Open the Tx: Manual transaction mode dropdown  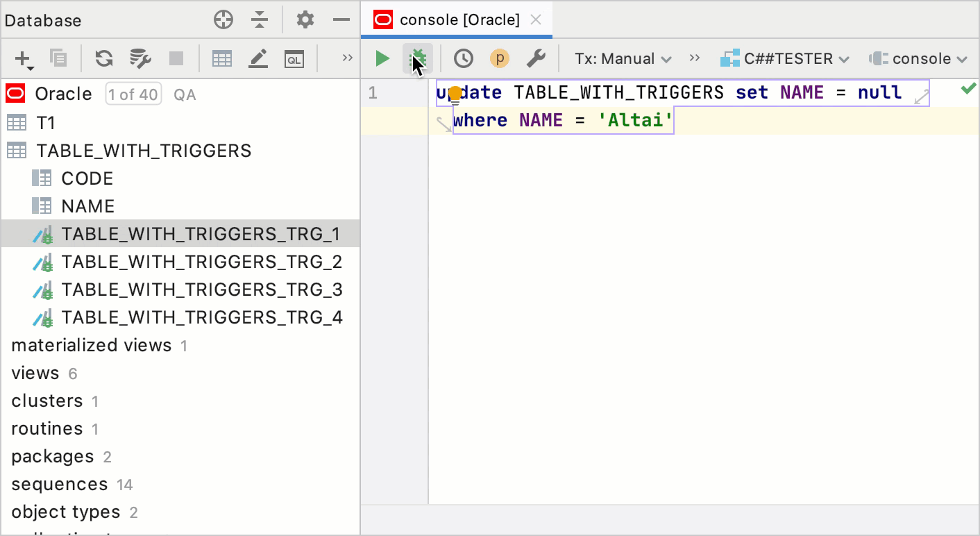coord(621,58)
